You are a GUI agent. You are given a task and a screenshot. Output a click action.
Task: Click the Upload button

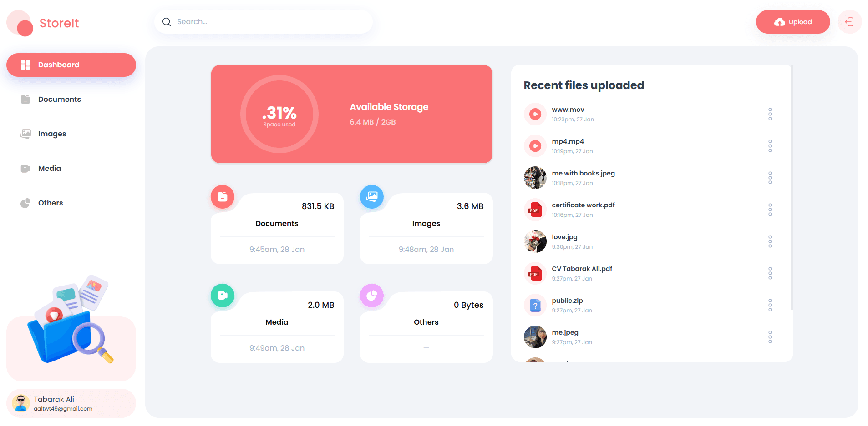tap(793, 22)
